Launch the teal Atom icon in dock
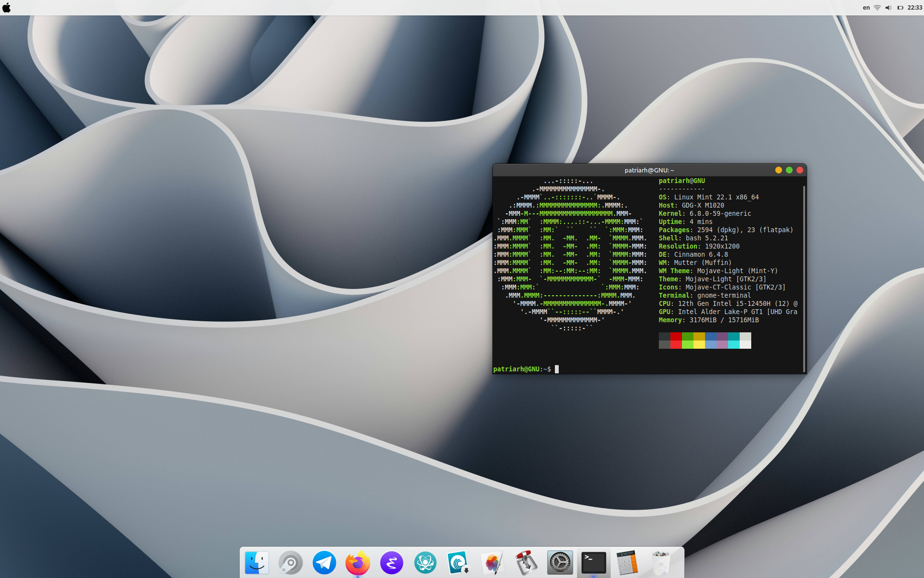This screenshot has height=578, width=924. tap(425, 562)
